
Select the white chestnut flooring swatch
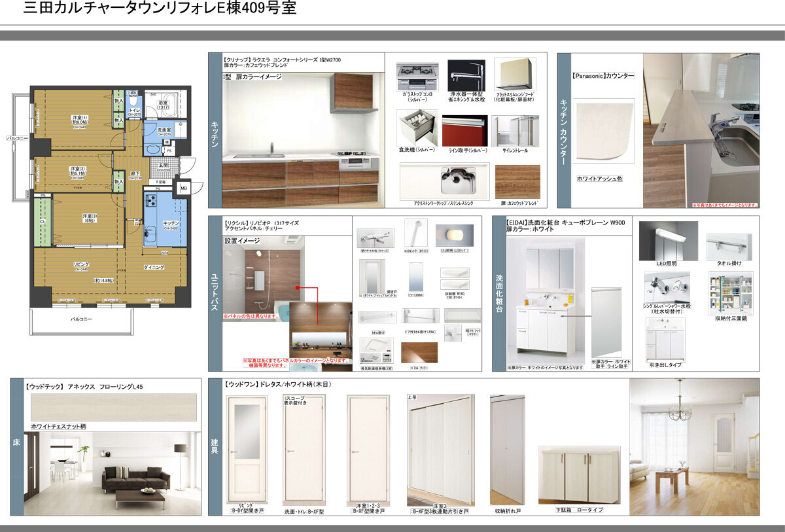113,407
